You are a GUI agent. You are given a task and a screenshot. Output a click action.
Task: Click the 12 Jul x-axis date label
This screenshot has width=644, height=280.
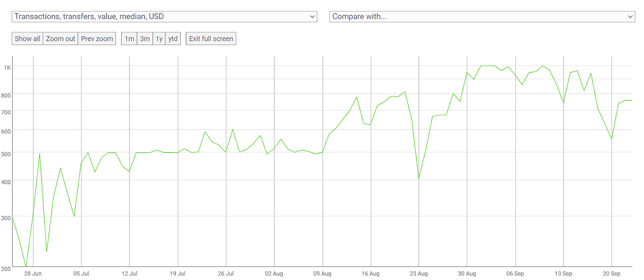(x=130, y=274)
